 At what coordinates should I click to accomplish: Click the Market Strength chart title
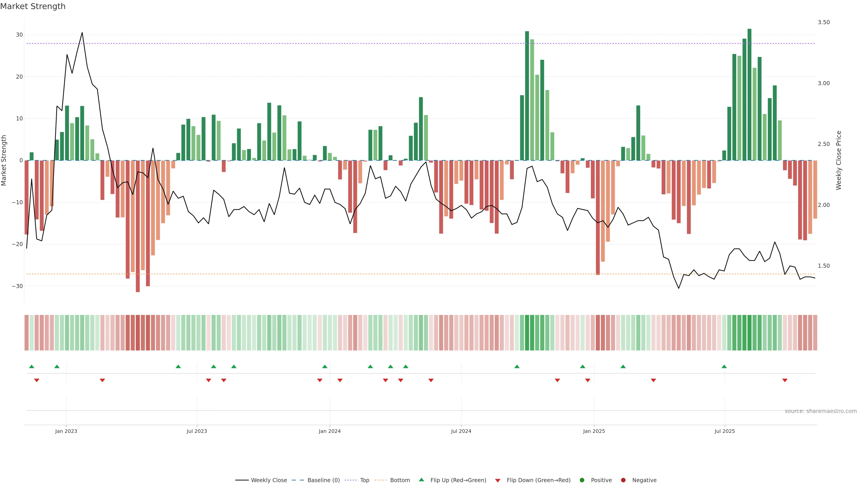pyautogui.click(x=33, y=6)
